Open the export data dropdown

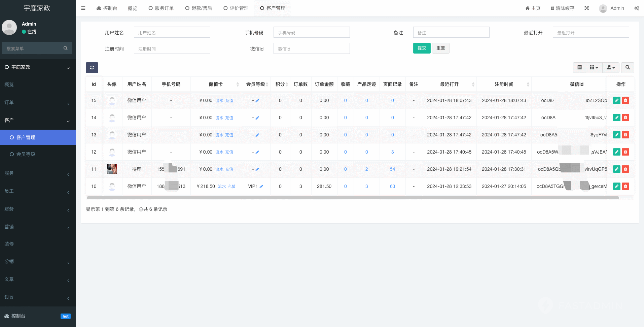click(x=610, y=68)
